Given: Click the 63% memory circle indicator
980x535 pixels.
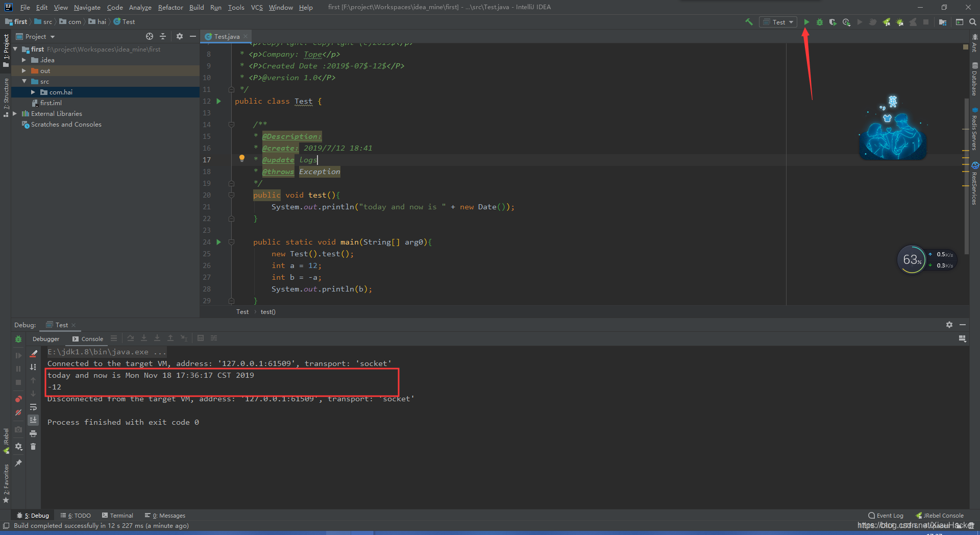Looking at the screenshot, I should (x=911, y=259).
